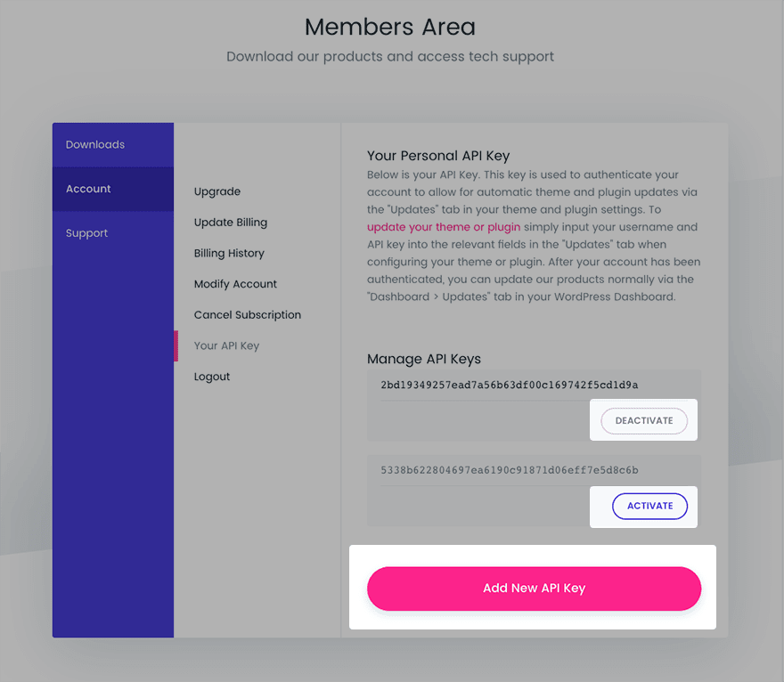Open the Downloads tab in sidebar
The height and width of the screenshot is (682, 784).
[95, 144]
